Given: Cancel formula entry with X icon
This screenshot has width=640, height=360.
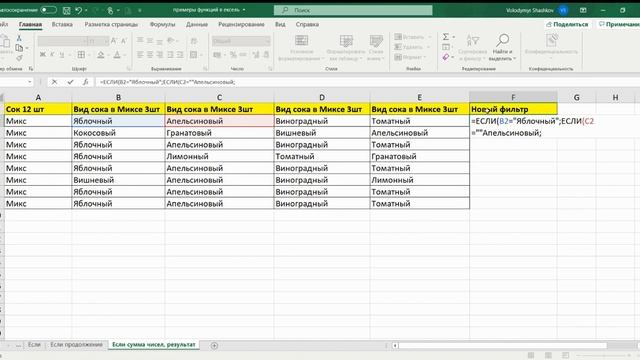Looking at the screenshot, I should [54, 82].
